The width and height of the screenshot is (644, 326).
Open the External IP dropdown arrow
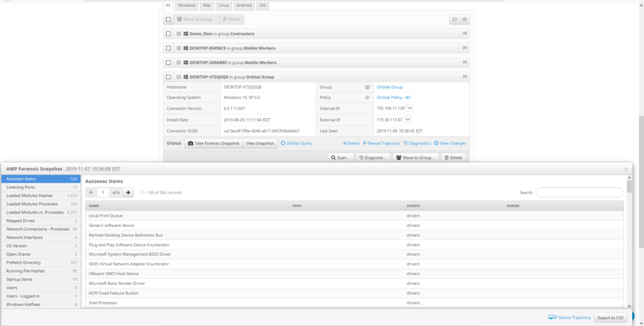(408, 119)
